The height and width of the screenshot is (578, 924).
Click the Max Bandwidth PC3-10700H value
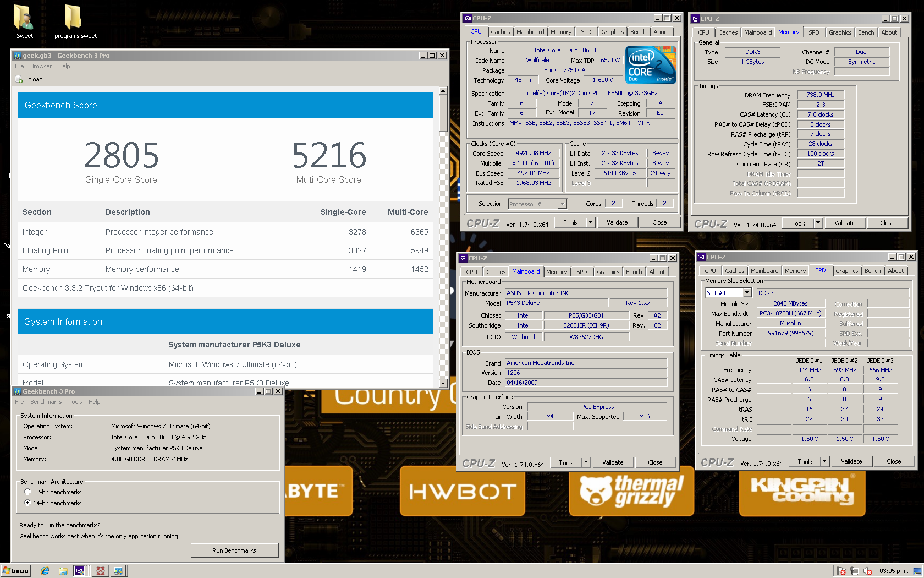[790, 313]
